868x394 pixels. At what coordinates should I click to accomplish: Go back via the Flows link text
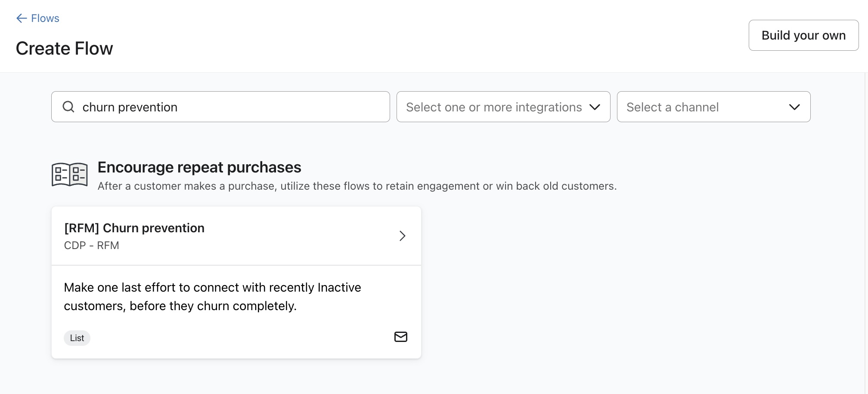click(x=45, y=18)
